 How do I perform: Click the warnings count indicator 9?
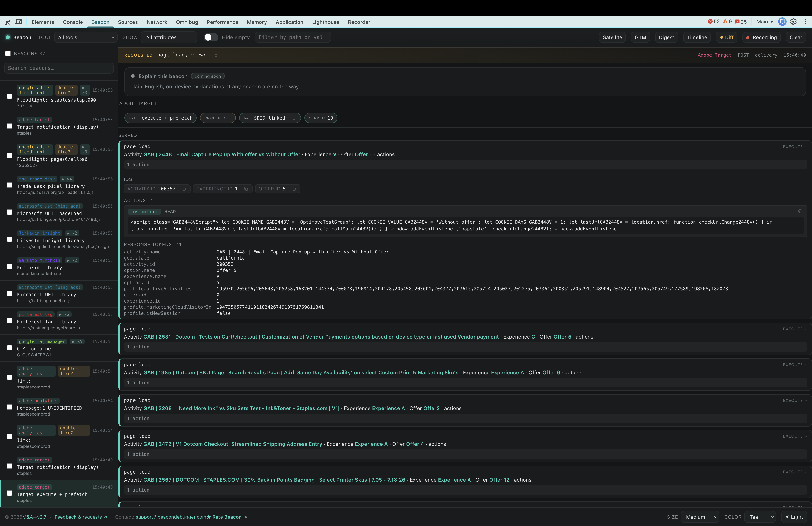click(727, 22)
